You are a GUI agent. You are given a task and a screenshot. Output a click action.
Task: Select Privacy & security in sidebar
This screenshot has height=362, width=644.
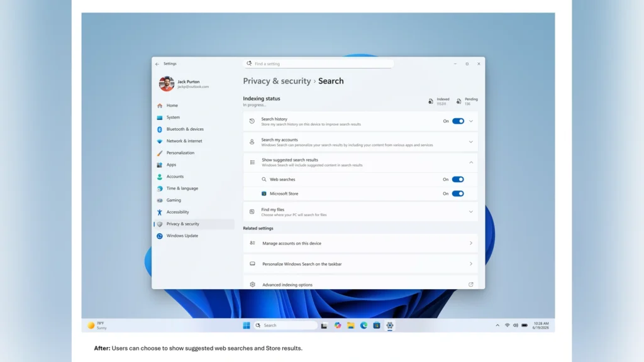tap(194, 224)
